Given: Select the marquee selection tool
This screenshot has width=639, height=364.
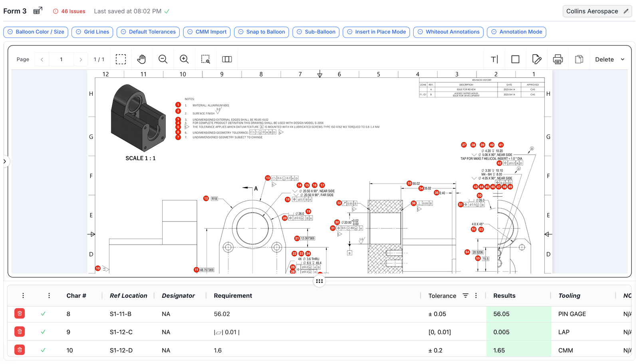Looking at the screenshot, I should tap(121, 59).
